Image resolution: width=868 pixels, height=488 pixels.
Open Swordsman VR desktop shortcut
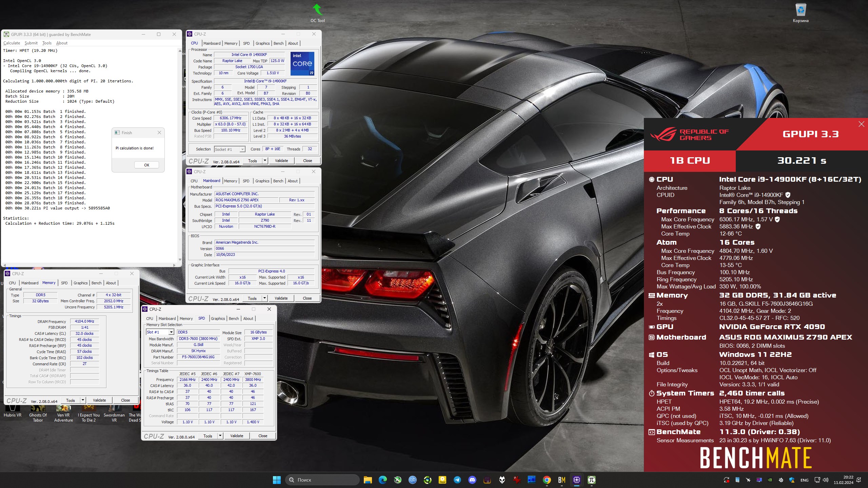pyautogui.click(x=114, y=413)
